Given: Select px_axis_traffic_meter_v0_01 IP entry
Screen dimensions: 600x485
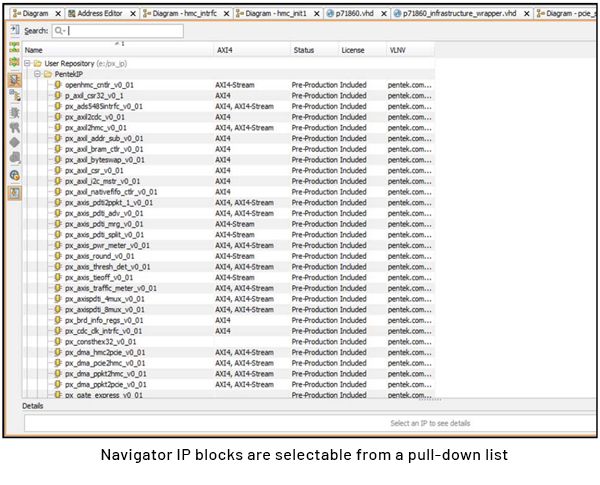Looking at the screenshot, I should pos(111,288).
